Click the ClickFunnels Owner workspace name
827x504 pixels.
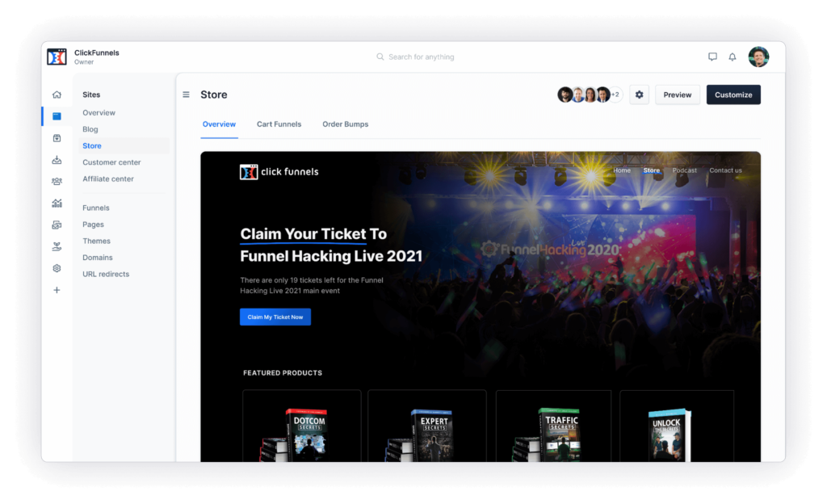pyautogui.click(x=97, y=57)
